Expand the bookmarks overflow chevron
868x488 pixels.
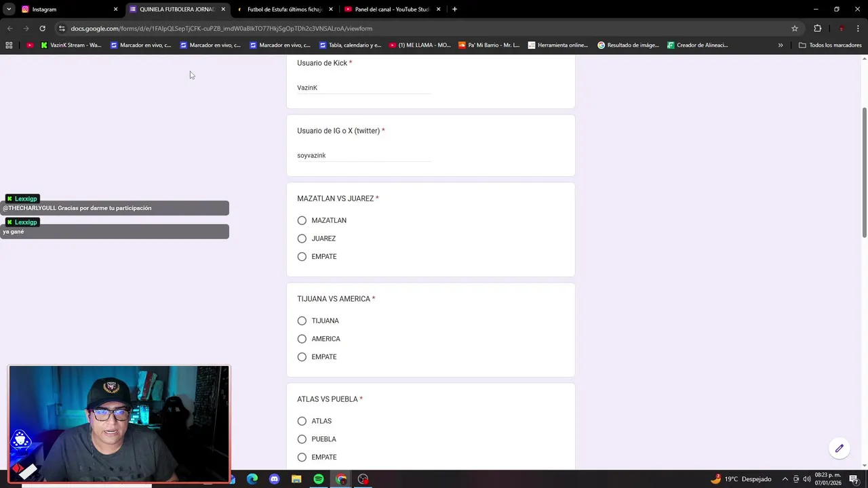[781, 45]
